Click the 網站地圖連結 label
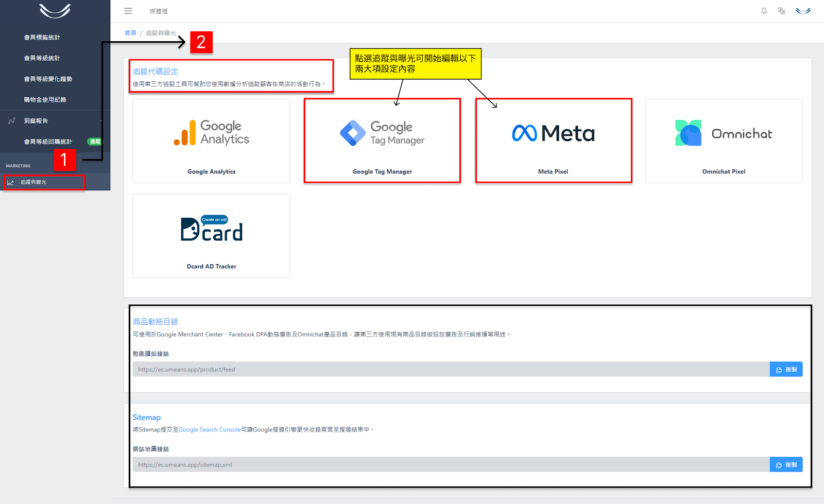 (151, 449)
